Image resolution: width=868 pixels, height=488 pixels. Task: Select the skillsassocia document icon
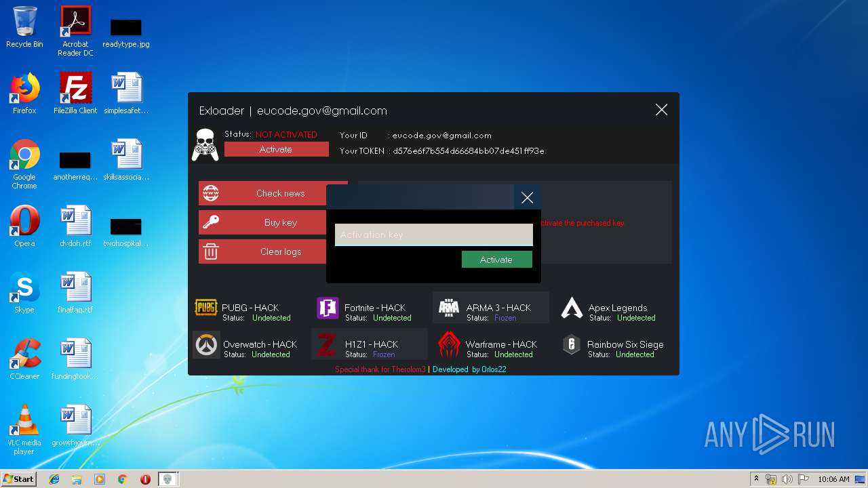126,160
